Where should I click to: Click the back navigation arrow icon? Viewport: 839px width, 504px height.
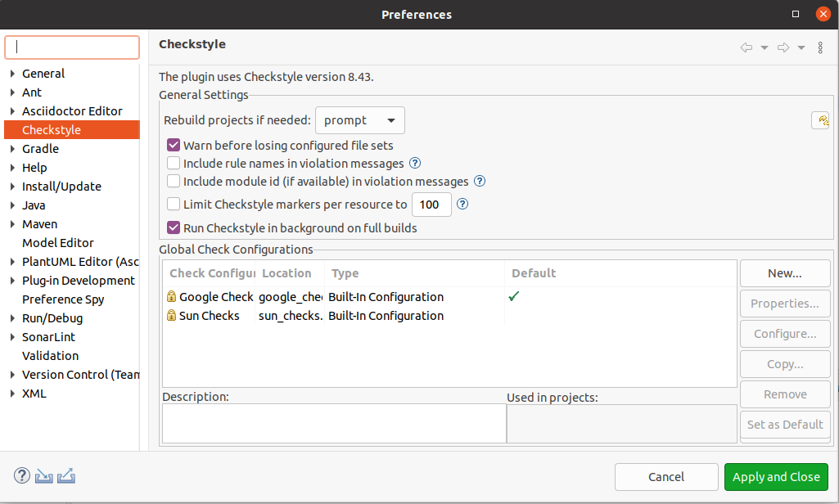point(746,47)
